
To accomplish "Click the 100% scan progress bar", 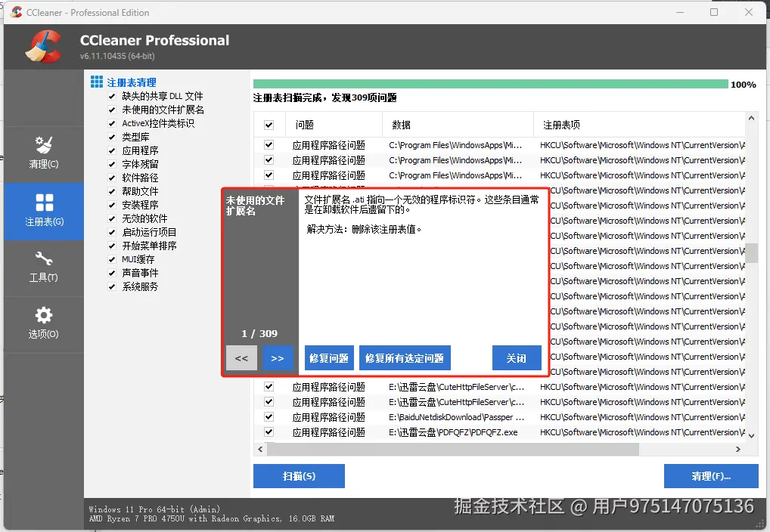I will point(491,84).
